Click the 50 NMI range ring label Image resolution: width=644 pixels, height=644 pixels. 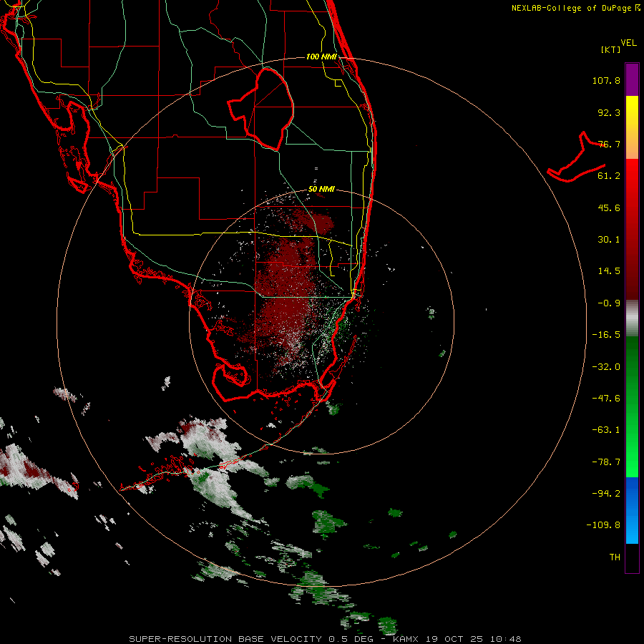pos(321,190)
